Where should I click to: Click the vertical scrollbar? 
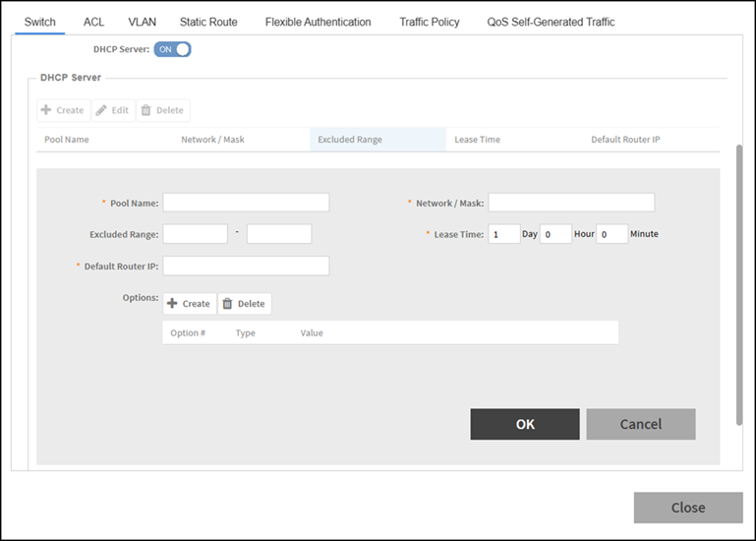(739, 284)
